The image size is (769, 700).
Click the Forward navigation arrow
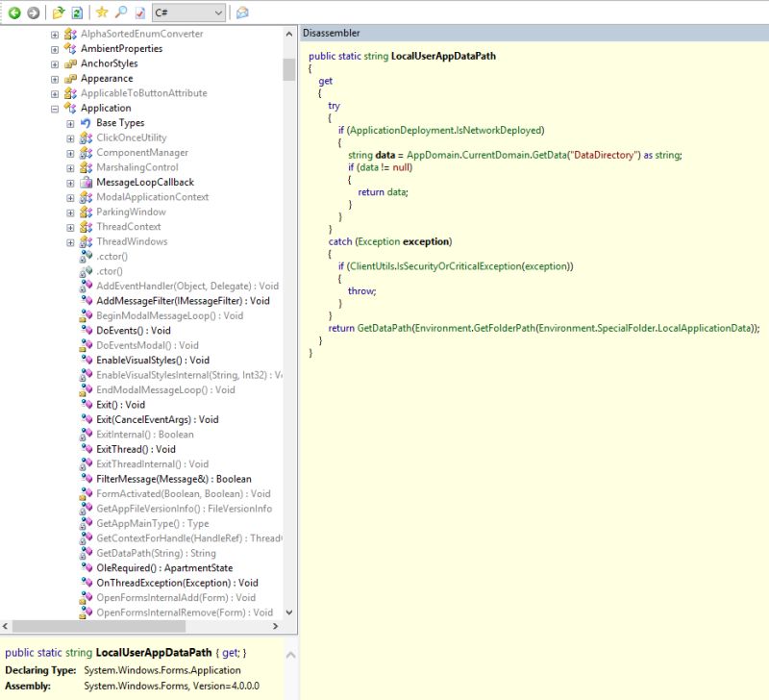tap(33, 12)
